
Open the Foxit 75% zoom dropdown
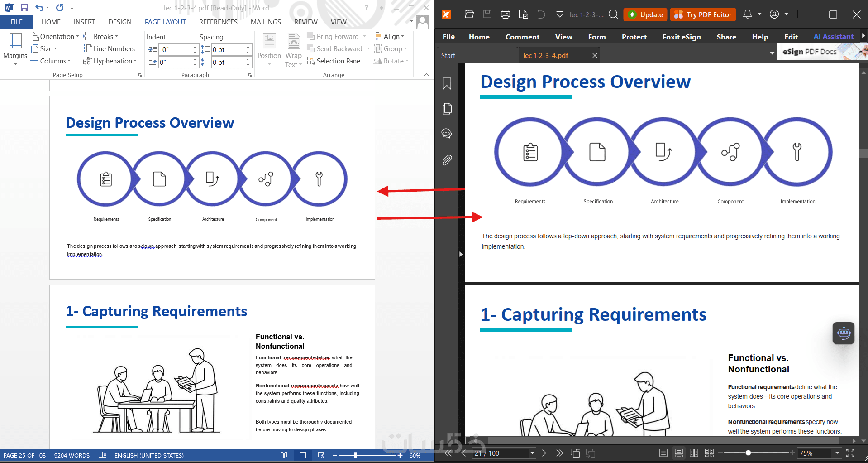click(x=837, y=453)
